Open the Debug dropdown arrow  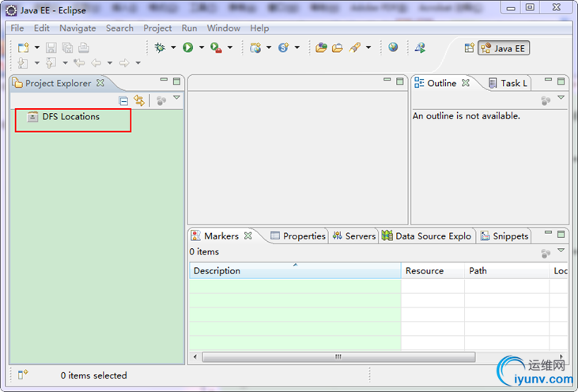click(x=173, y=47)
